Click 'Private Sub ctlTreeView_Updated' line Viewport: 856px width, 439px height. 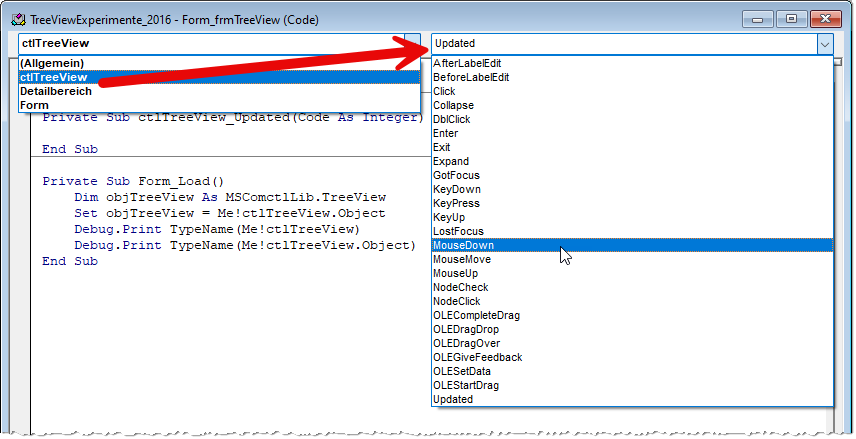(x=233, y=117)
